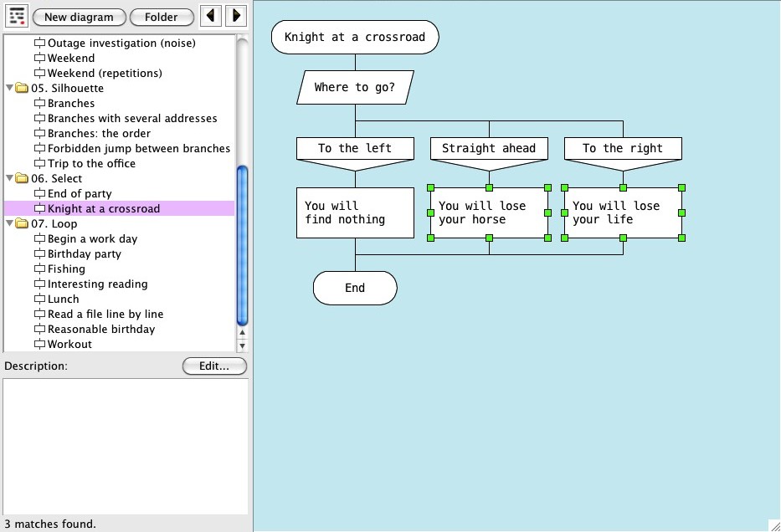The width and height of the screenshot is (781, 532).
Task: Click the Branches diagram icon
Action: [x=39, y=104]
